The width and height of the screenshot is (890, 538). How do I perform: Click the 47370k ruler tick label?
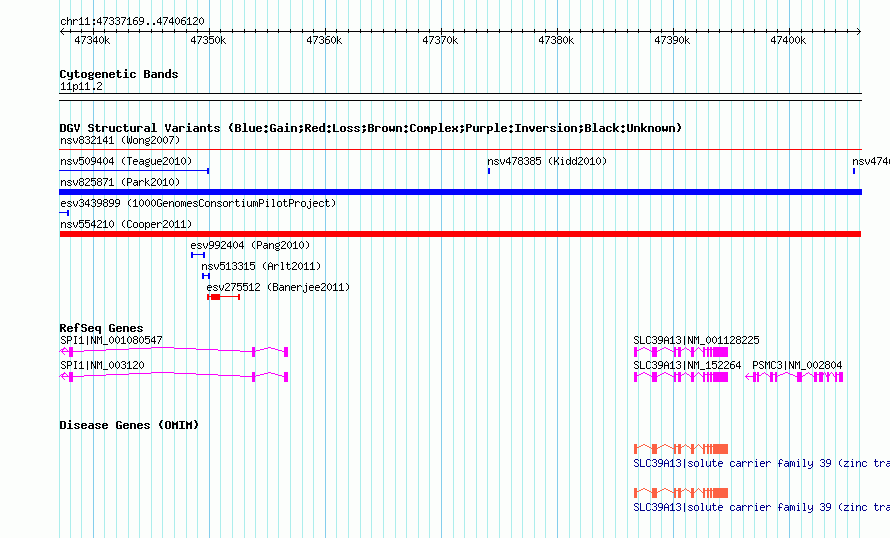pos(440,40)
